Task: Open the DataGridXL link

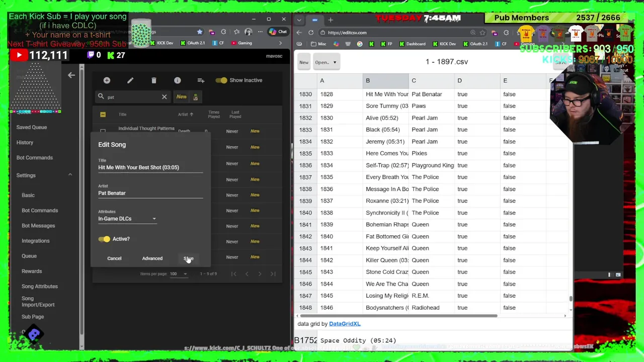Action: (345, 324)
